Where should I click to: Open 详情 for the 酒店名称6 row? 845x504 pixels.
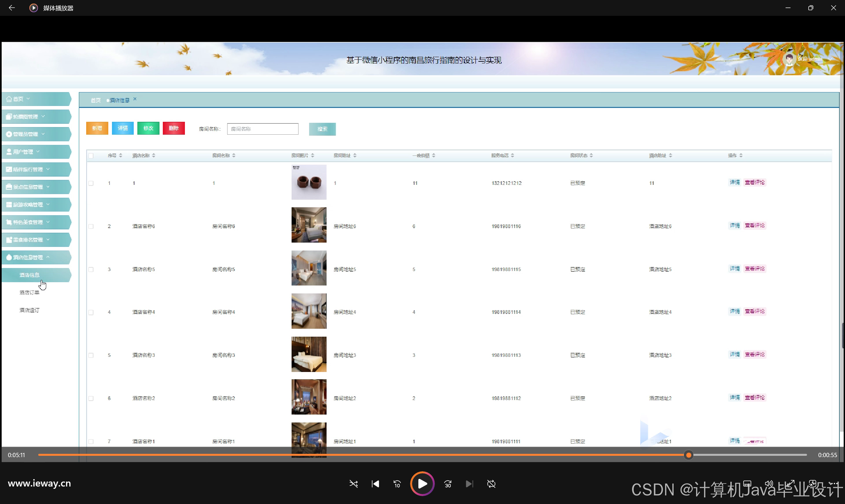point(735,225)
